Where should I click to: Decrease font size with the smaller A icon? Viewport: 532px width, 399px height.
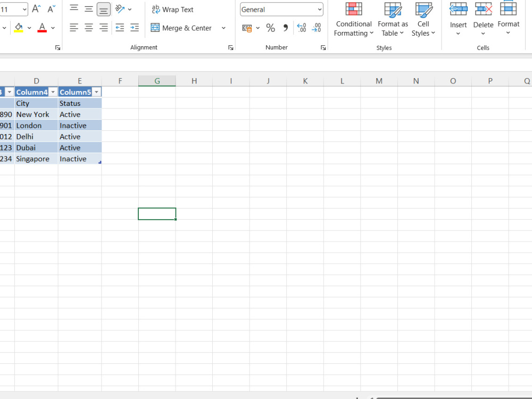click(x=51, y=9)
